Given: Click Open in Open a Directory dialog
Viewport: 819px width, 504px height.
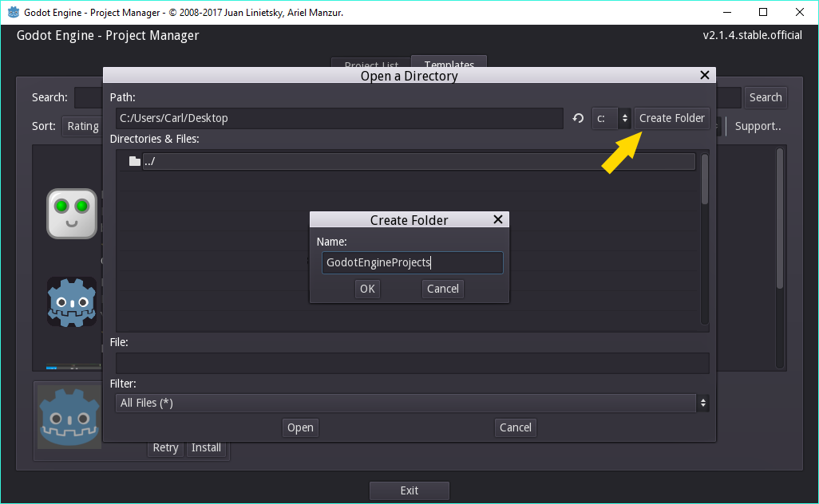Looking at the screenshot, I should [x=300, y=427].
